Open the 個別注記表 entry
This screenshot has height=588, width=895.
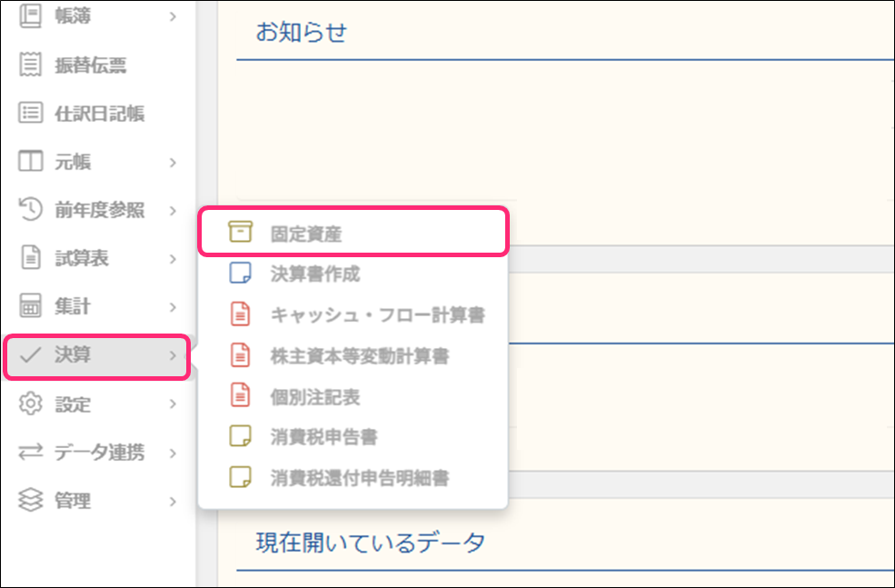tap(315, 396)
